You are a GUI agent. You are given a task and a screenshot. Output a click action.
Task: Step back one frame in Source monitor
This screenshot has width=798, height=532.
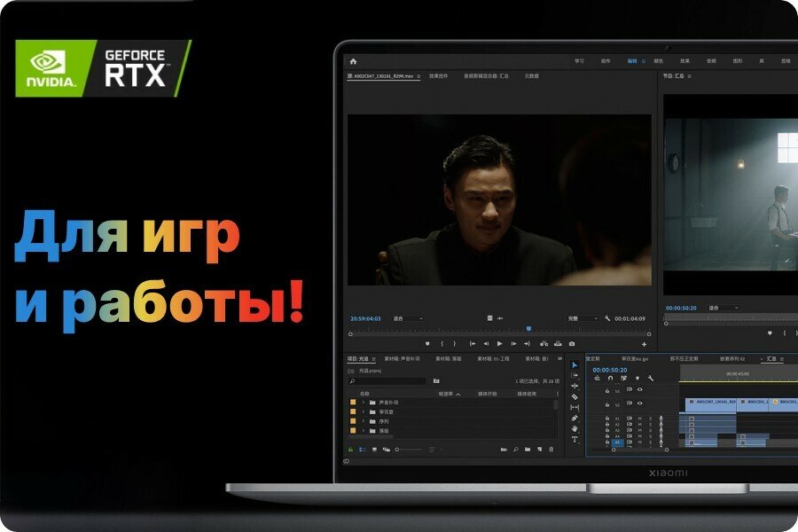(486, 344)
